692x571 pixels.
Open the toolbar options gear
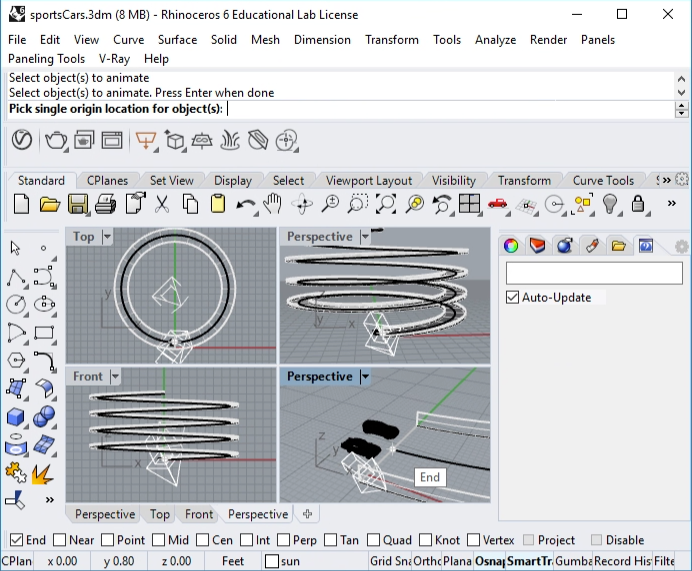[682, 180]
